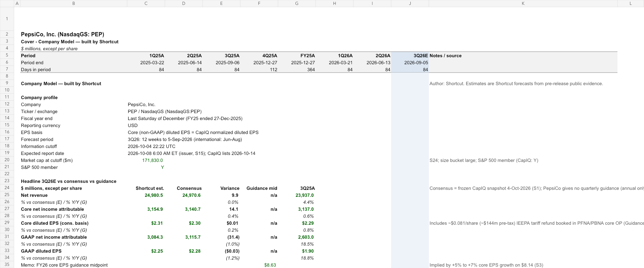Click the 3Q25A net revenue "23,937.0"
Screen dimensions: 644x268
point(305,195)
